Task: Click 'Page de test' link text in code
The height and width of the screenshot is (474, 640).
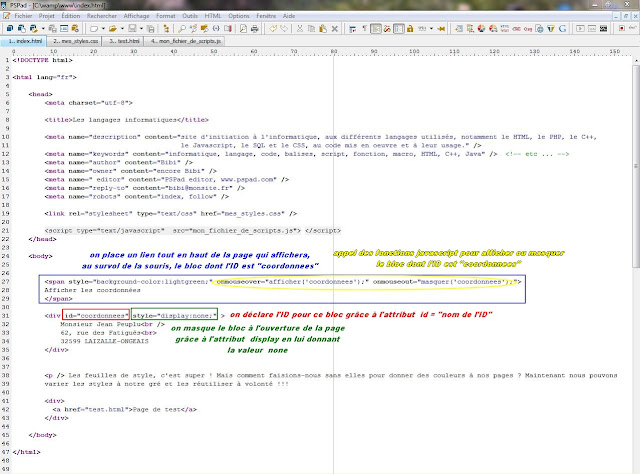Action: pyautogui.click(x=157, y=409)
